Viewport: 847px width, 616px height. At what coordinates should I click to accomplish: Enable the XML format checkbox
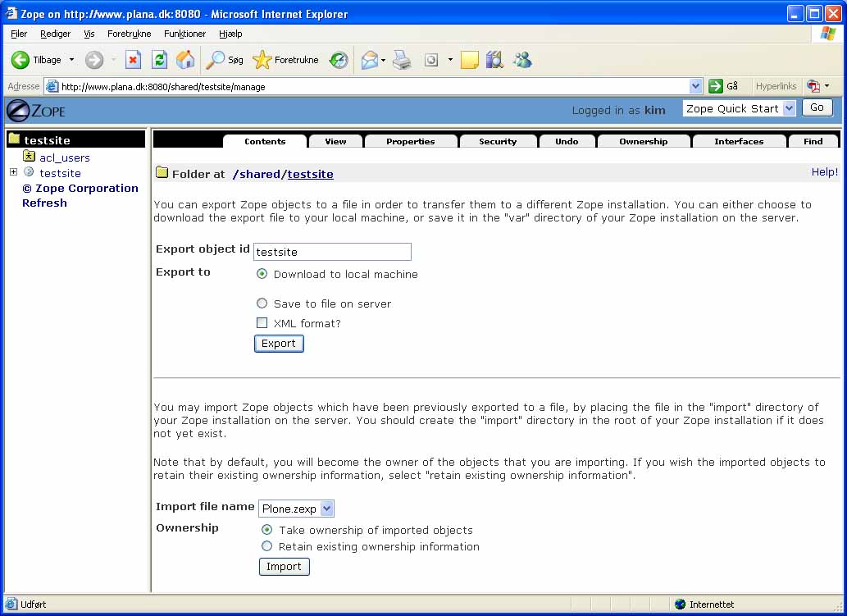(x=262, y=323)
